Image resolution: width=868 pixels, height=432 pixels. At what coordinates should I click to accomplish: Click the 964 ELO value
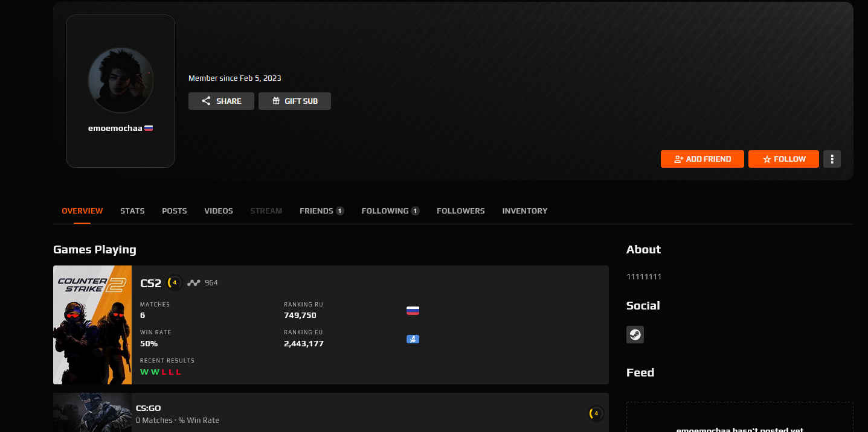211,282
